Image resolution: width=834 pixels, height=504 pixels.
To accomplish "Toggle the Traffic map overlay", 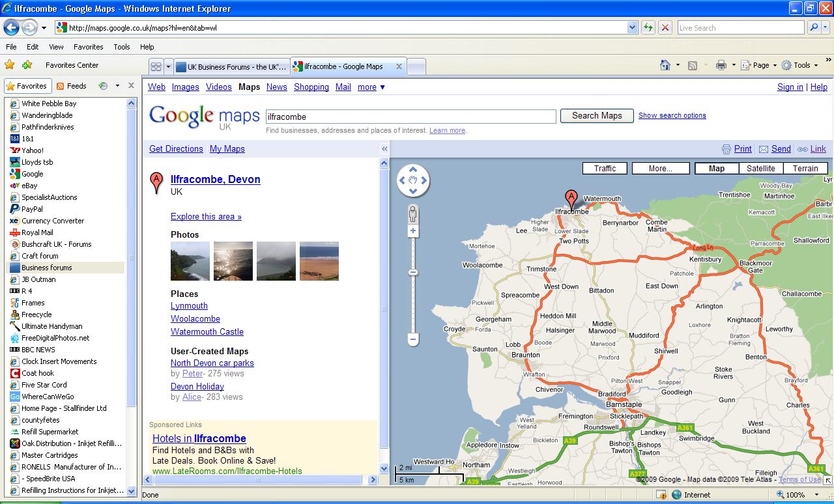I will click(x=605, y=168).
